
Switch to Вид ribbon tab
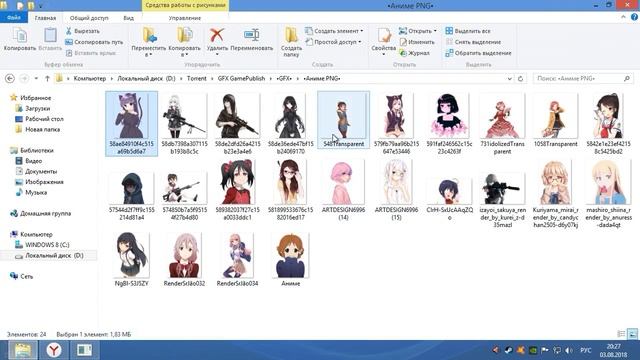point(129,18)
